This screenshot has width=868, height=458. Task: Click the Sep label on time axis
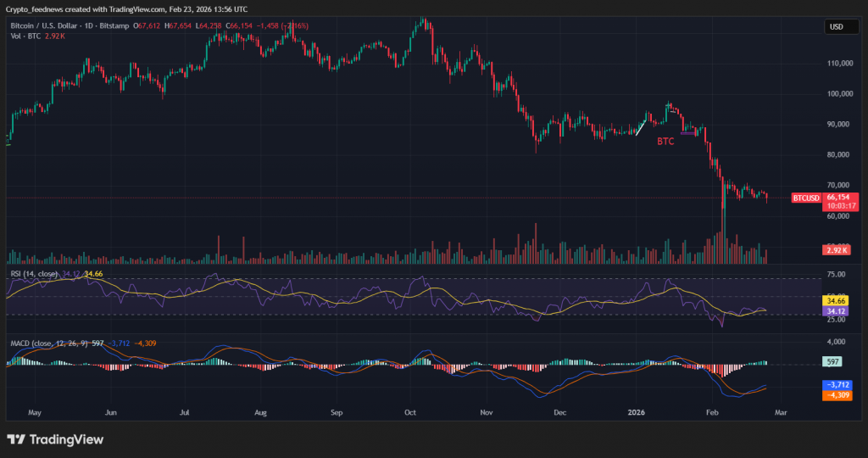click(x=337, y=412)
